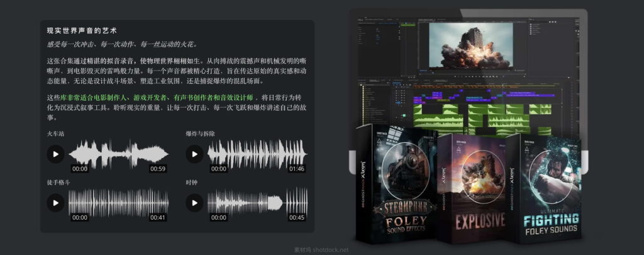Screen dimensions: 644x255
Task: Click the explosion video preview in editor
Action: coord(470,45)
